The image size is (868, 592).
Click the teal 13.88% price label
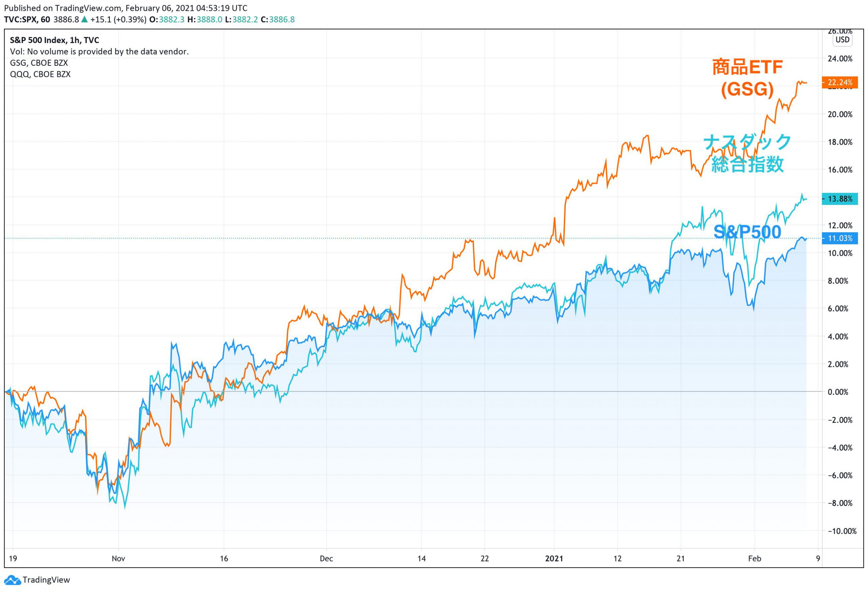point(840,199)
